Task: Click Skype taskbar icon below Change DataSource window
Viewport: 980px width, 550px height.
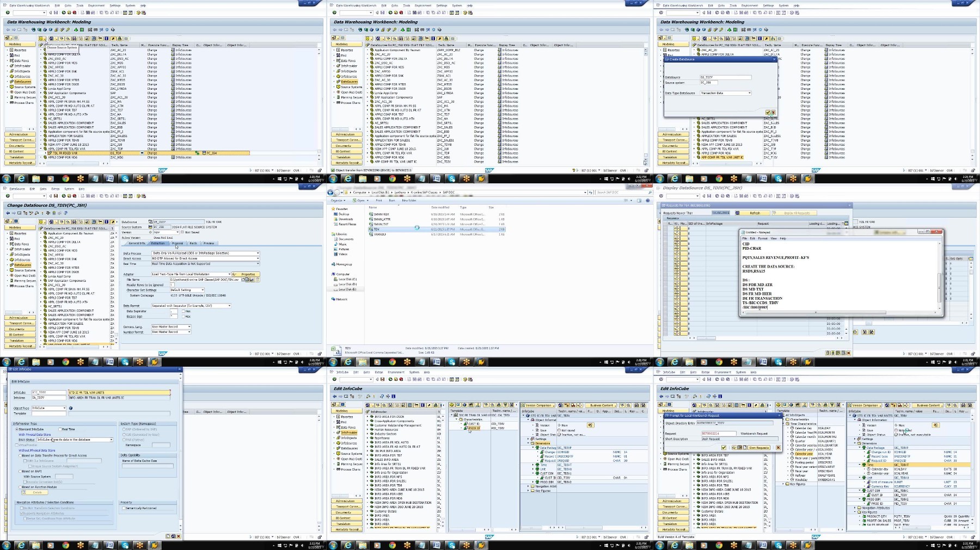Action: pyautogui.click(x=125, y=361)
